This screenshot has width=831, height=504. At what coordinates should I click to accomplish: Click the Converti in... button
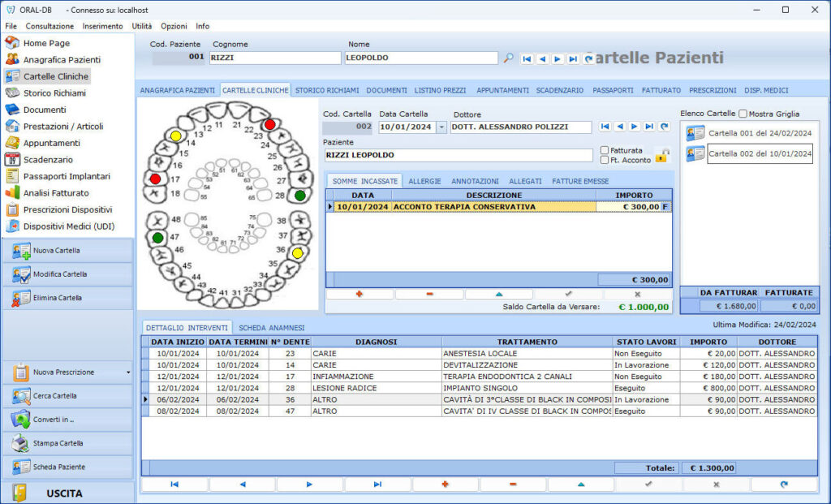(x=67, y=420)
